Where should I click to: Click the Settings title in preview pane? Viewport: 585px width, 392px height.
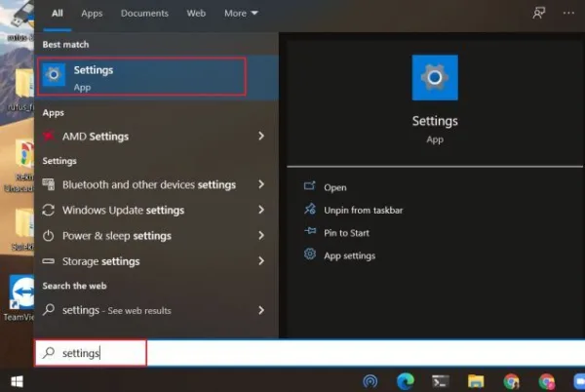(435, 121)
